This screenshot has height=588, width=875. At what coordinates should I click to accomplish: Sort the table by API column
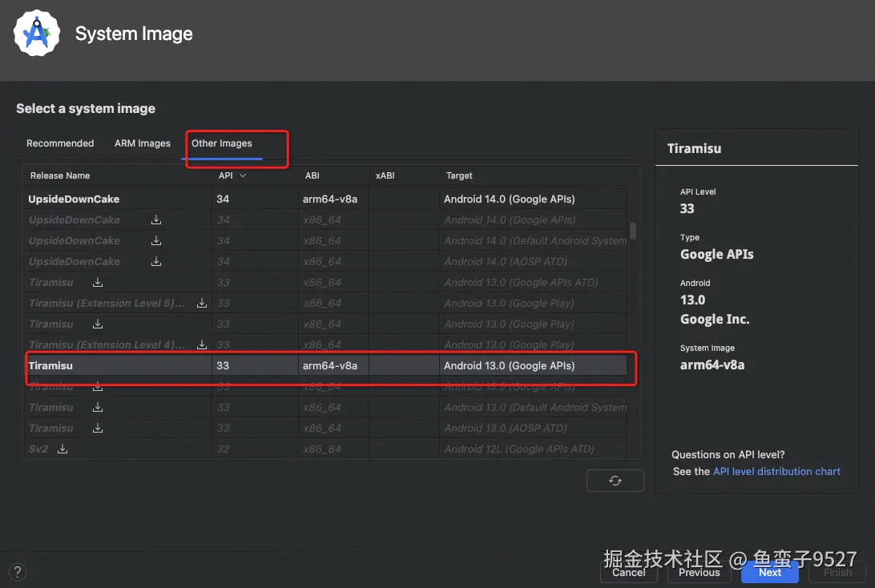(232, 175)
